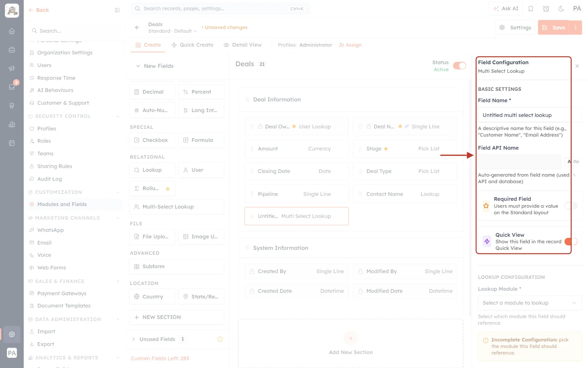This screenshot has height=368, width=588.
Task: Click the plus icon in Add New Section
Action: coord(351,338)
